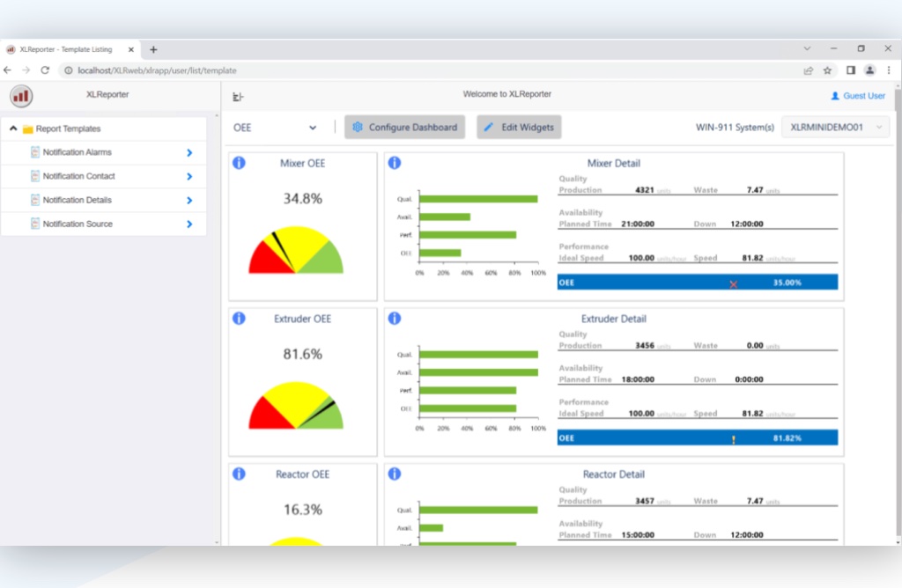Click the WIN-911 System(s) label
The image size is (902, 588).
click(735, 127)
